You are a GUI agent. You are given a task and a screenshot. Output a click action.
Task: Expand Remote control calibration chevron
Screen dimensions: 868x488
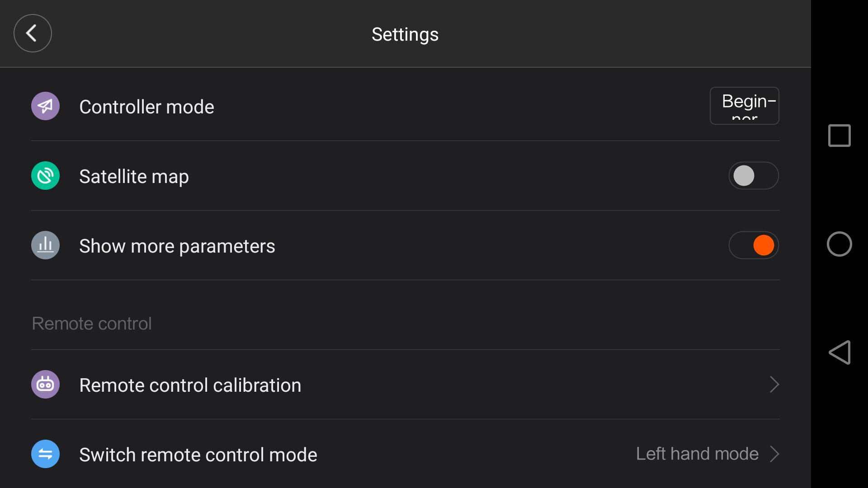pos(774,385)
